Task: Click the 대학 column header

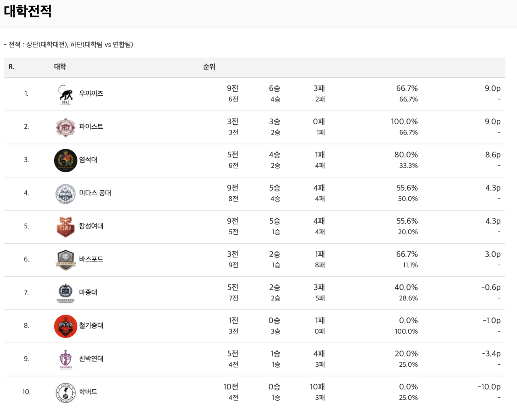Action: 60,67
